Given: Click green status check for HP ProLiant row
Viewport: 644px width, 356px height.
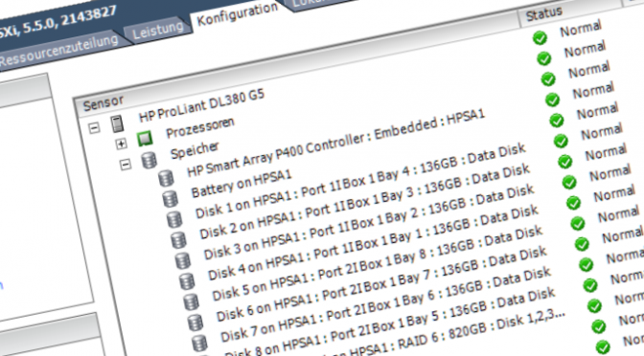Looking at the screenshot, I should 540,37.
